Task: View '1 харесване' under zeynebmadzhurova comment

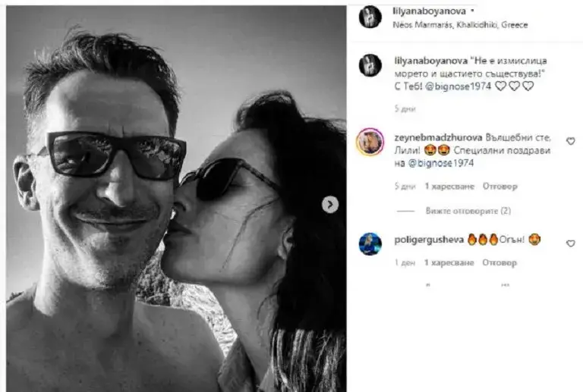Action: click(449, 186)
